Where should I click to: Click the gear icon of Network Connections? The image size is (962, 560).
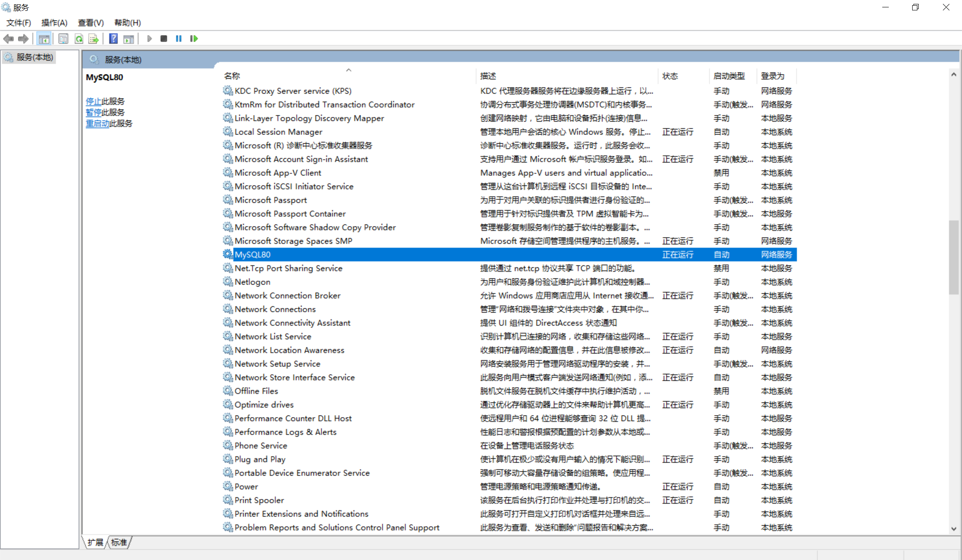point(228,309)
